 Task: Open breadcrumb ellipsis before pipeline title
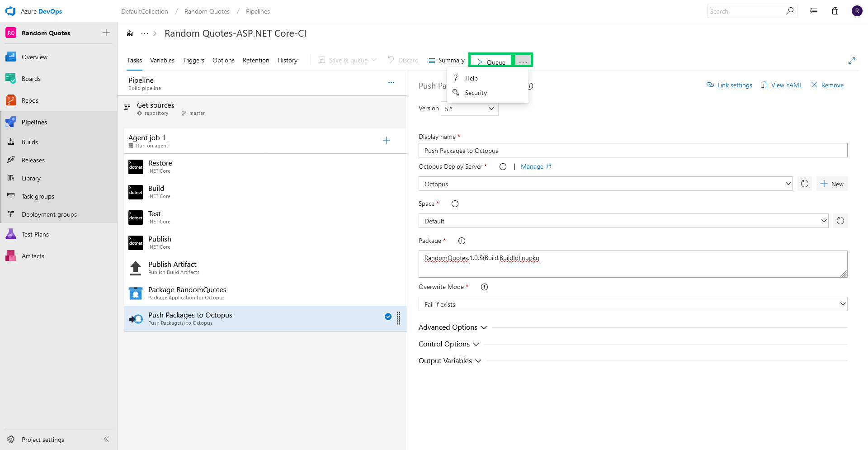click(x=145, y=33)
